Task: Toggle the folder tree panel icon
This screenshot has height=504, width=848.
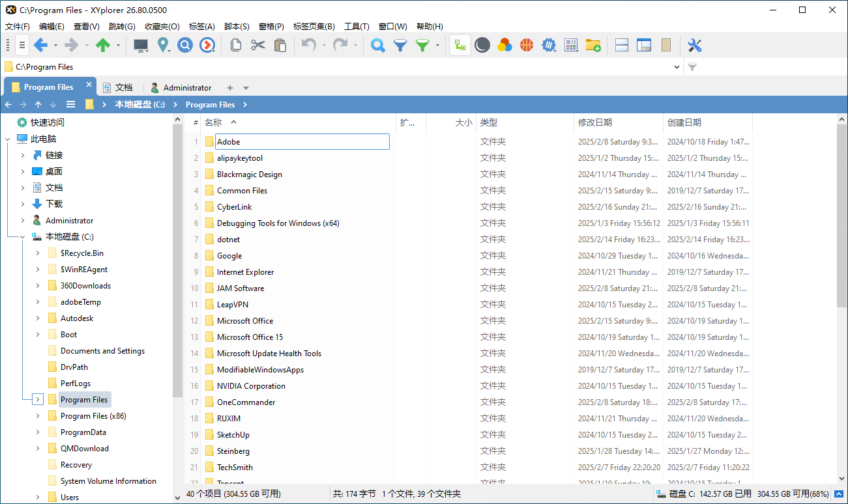Action: 461,45
